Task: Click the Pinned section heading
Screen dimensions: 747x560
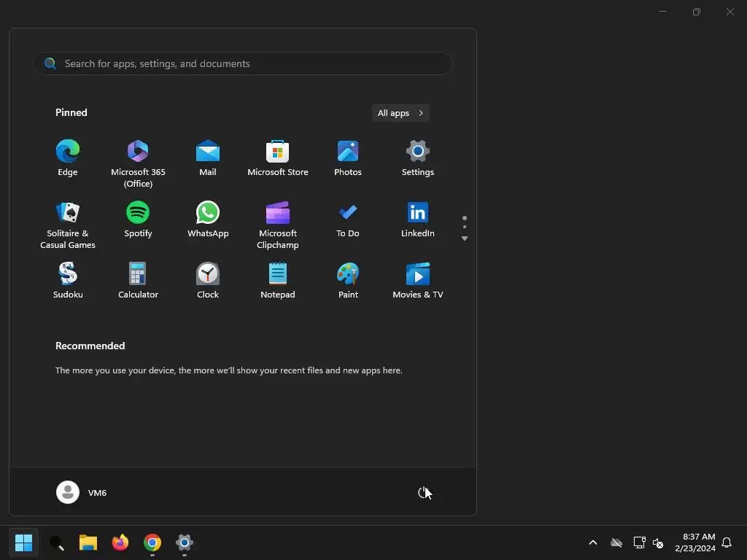Action: pyautogui.click(x=71, y=112)
